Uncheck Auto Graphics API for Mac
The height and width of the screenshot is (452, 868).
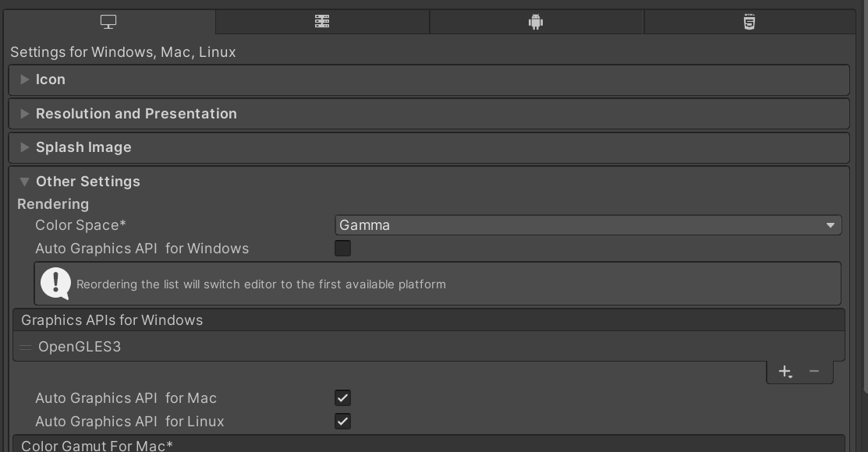(x=342, y=397)
